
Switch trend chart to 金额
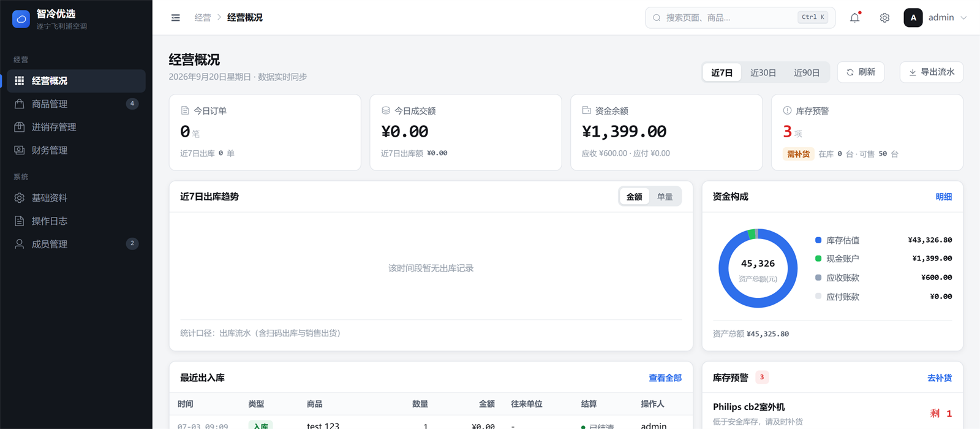pyautogui.click(x=635, y=197)
